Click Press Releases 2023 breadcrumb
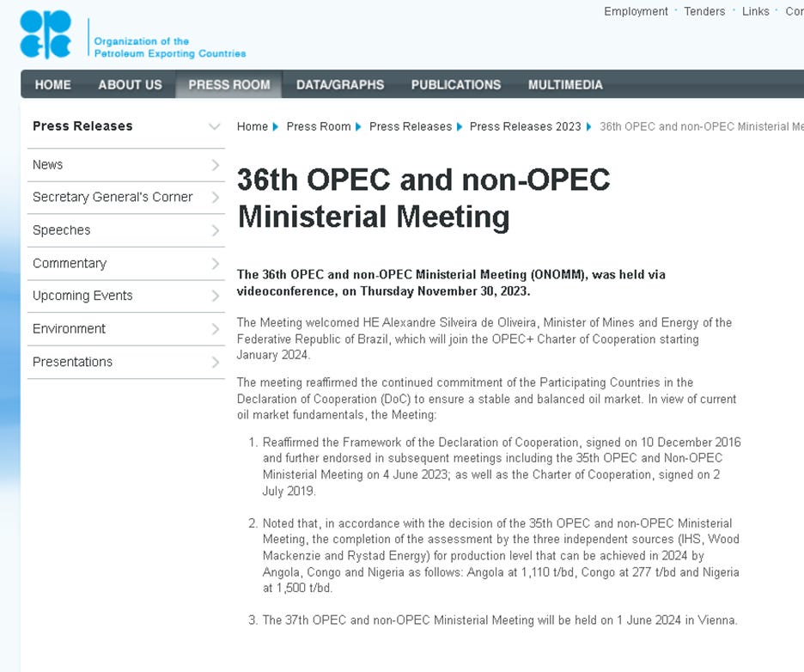Screen dimensions: 804x672 [525, 126]
